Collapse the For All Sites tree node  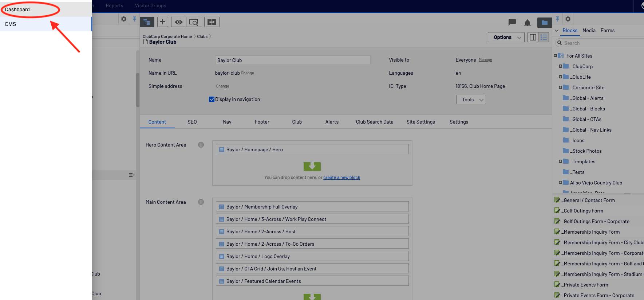(x=555, y=56)
